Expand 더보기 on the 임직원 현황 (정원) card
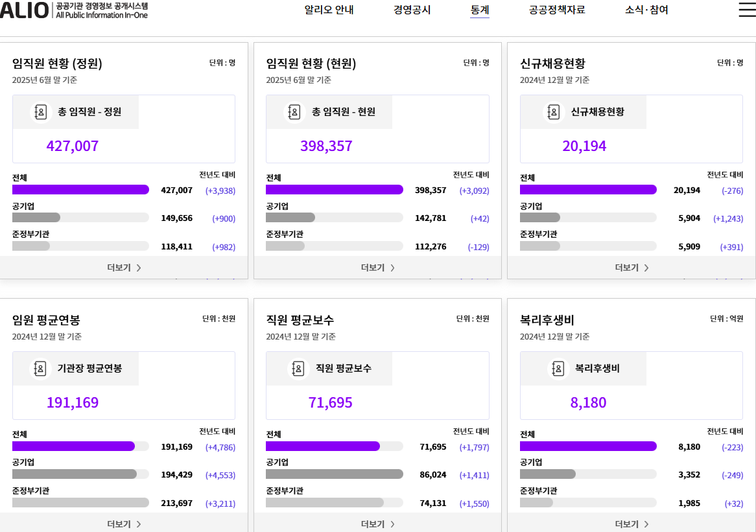The height and width of the screenshot is (532, 756). 123,267
